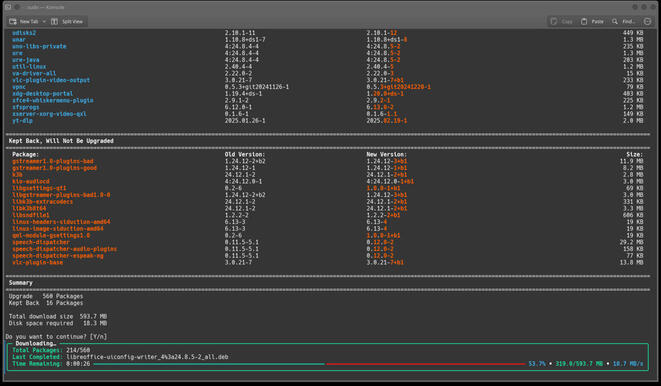This screenshot has height=386, width=661.
Task: Click the 53.7% download percentage
Action: (537, 364)
